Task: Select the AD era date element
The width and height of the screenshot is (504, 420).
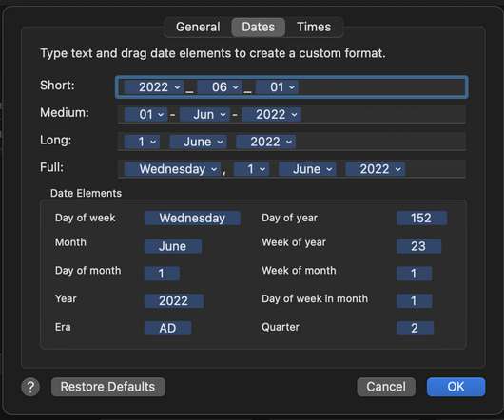Action: tap(167, 328)
